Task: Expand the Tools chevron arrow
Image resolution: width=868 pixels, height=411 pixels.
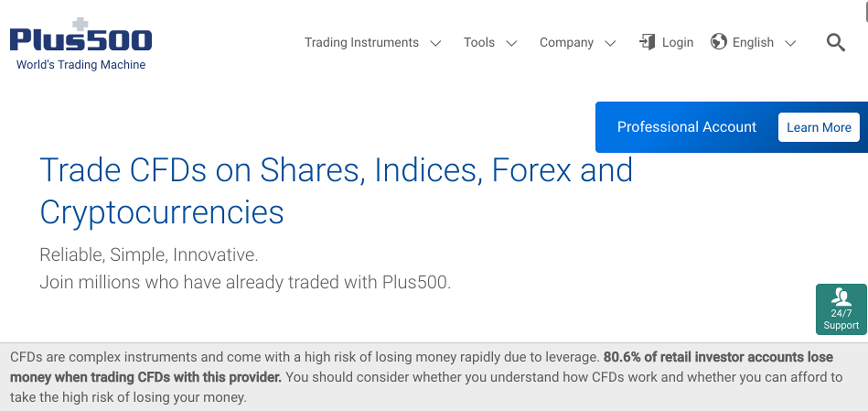Action: click(x=511, y=43)
